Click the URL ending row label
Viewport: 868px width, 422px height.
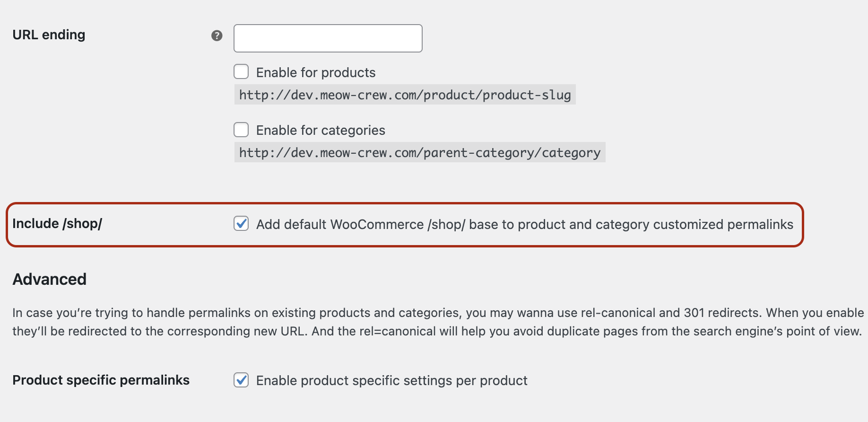pyautogui.click(x=49, y=34)
